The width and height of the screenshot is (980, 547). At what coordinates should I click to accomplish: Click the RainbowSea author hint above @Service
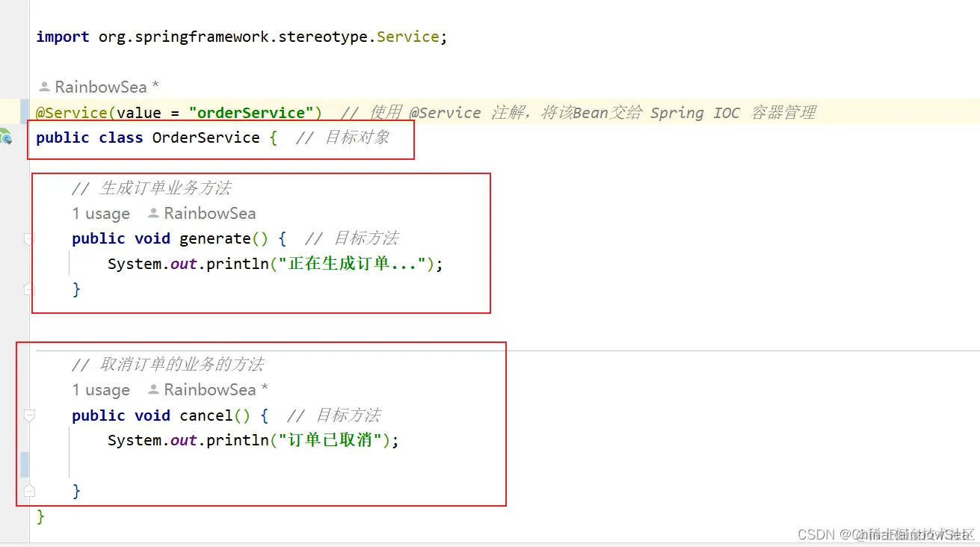(99, 87)
